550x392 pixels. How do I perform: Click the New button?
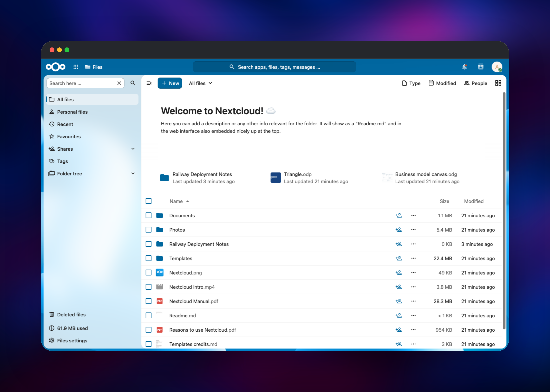click(170, 83)
